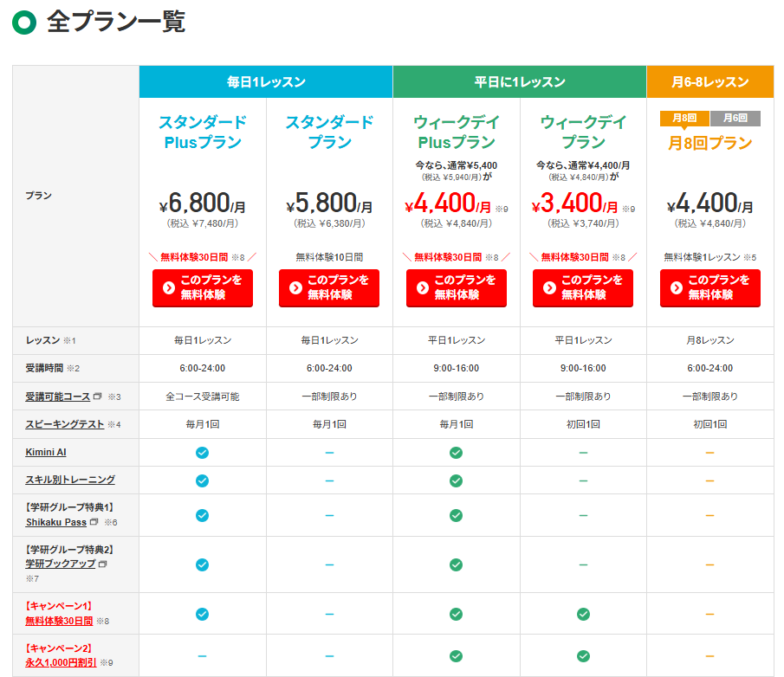Click the arrow icon on the スタンダードPlusプラン trial button
Screen dimensions: 784x677
168,287
